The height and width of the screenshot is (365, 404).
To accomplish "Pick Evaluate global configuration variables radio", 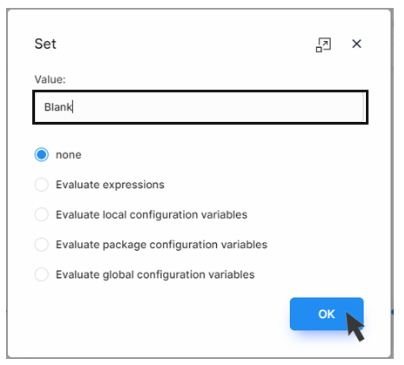I will pos(42,275).
